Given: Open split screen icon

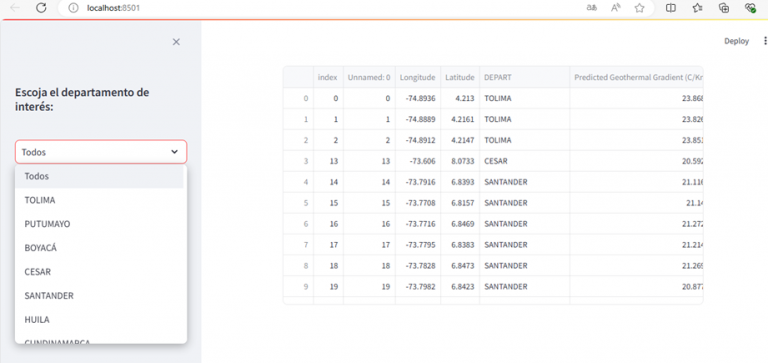Looking at the screenshot, I should pos(671,8).
